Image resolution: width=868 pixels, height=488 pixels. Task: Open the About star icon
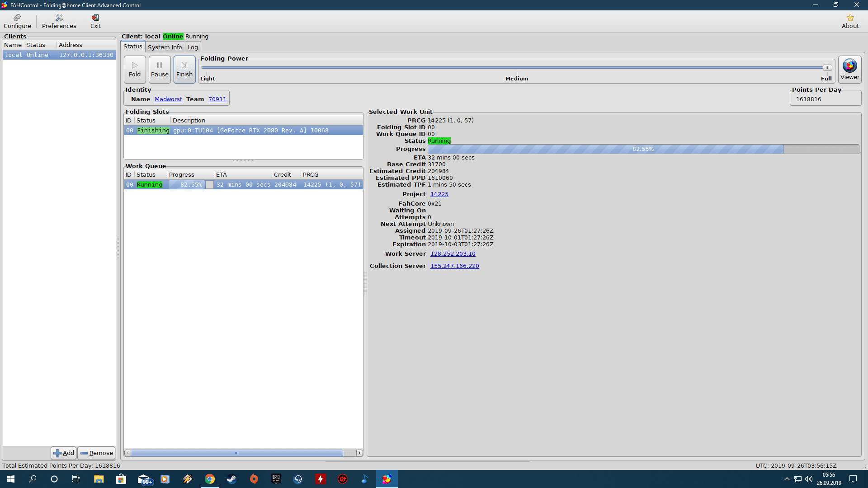point(850,21)
